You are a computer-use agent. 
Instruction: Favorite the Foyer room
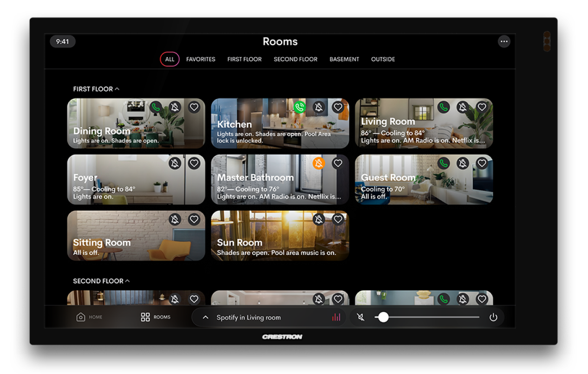pyautogui.click(x=194, y=163)
